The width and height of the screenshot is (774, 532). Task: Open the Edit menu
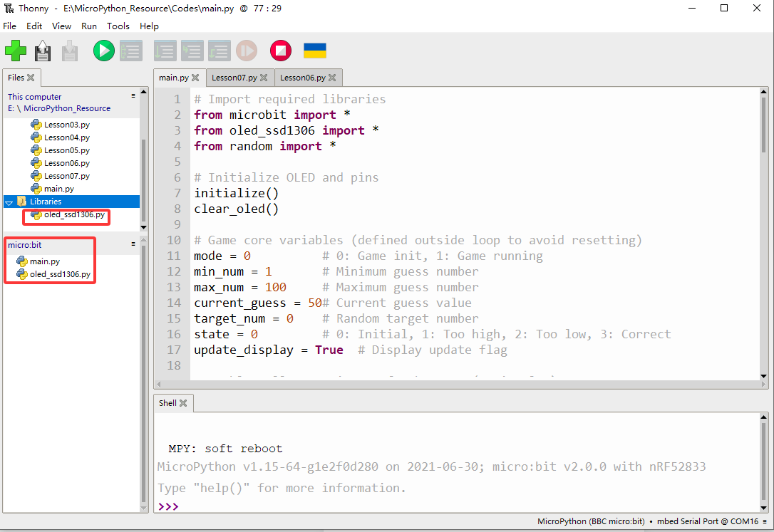[x=34, y=26]
